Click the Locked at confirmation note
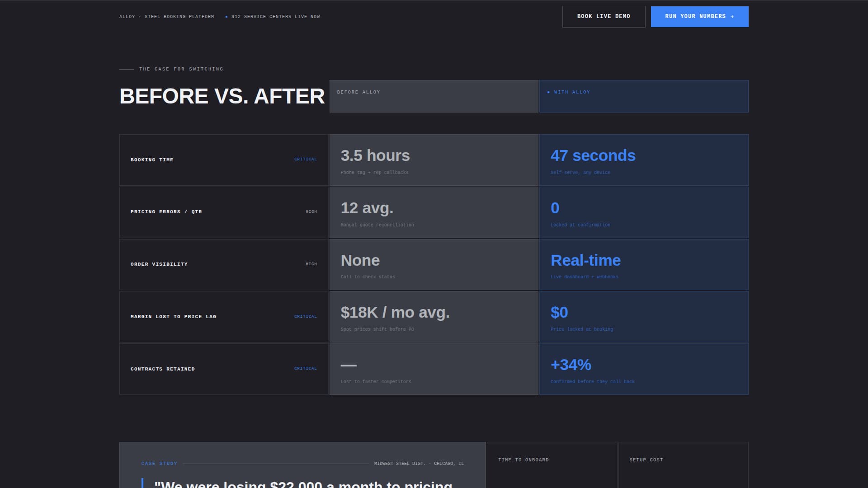 (x=580, y=225)
